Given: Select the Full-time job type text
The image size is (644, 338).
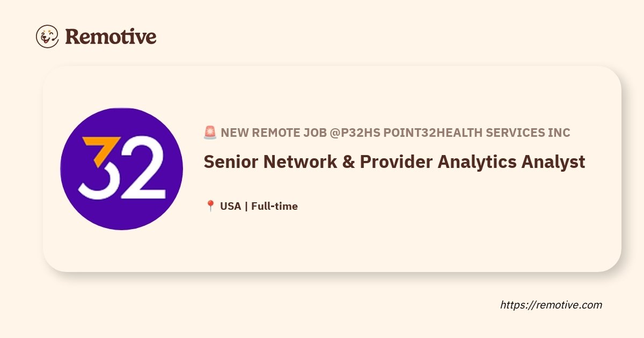Looking at the screenshot, I should pyautogui.click(x=274, y=206).
